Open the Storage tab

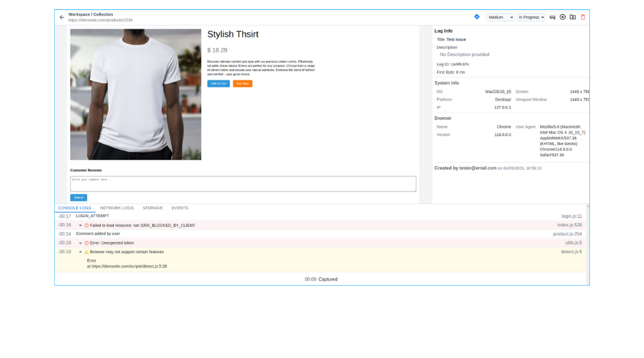coord(153,208)
